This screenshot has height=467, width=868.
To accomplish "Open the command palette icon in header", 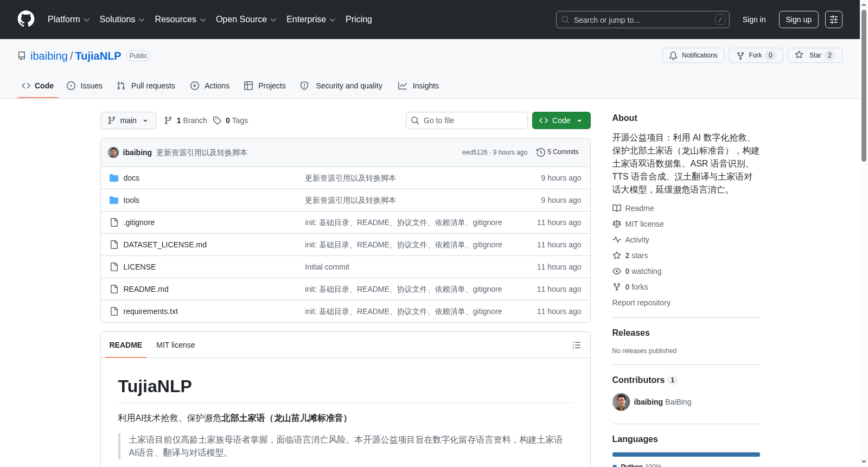I will coord(834,20).
